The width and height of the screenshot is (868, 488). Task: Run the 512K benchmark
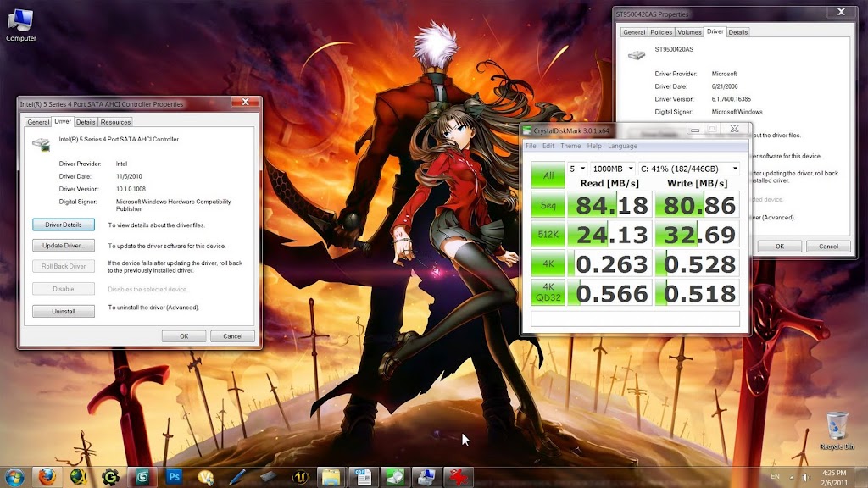(548, 234)
